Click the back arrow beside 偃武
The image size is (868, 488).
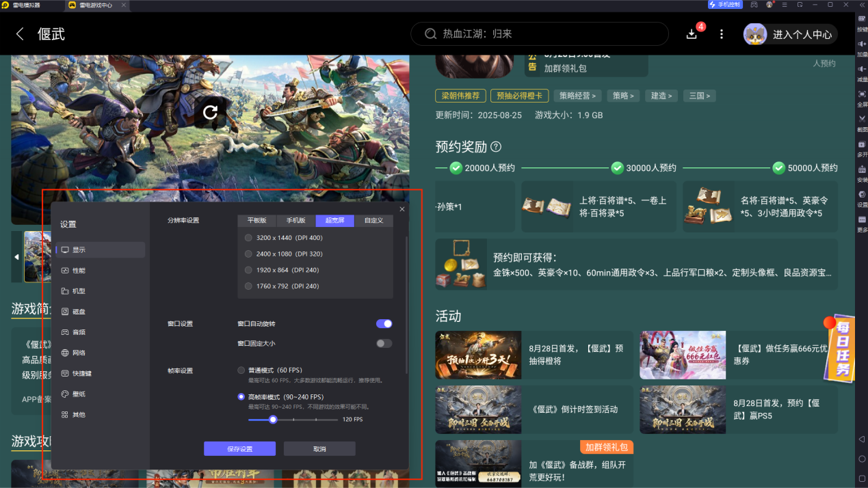20,34
